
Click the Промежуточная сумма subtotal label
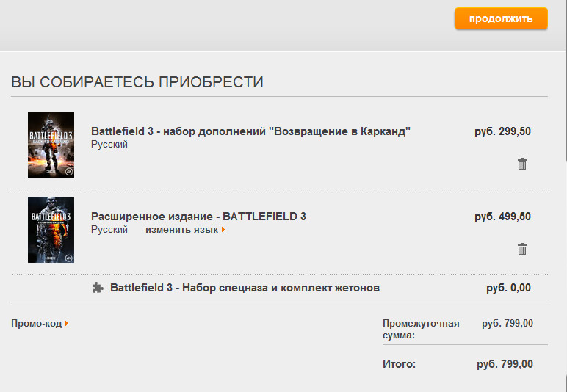click(421, 329)
